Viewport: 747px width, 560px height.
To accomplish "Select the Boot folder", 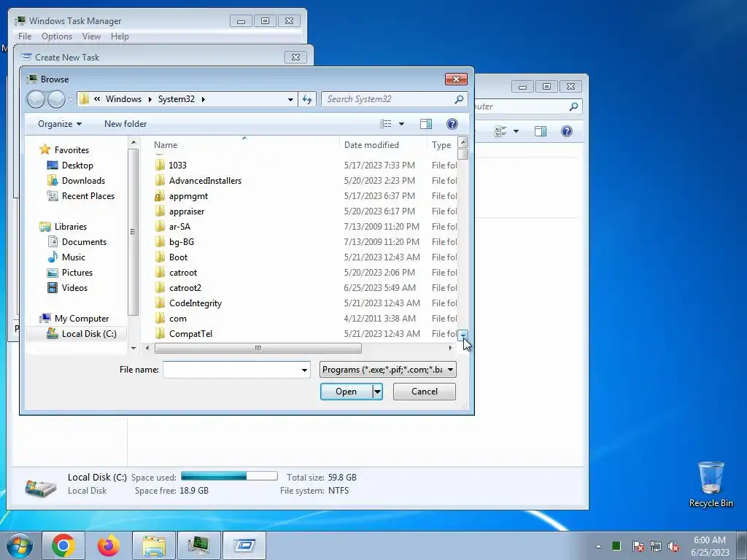I will pos(178,257).
